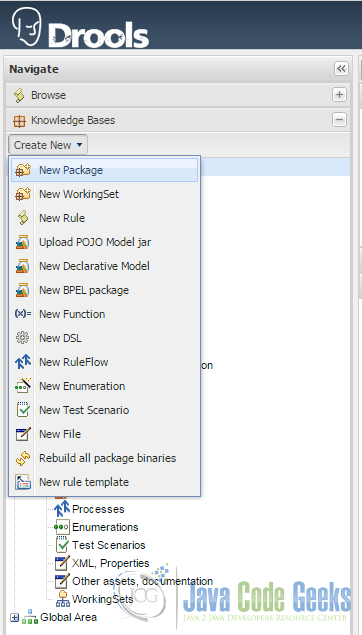The image size is (362, 635).
Task: Click the Upload POJO Model jar icon
Action: point(22,242)
